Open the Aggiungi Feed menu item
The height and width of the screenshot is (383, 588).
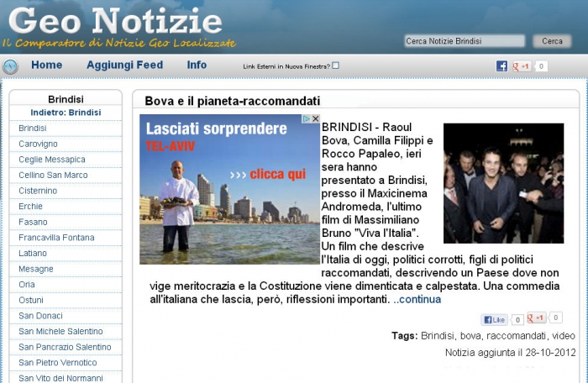[x=124, y=65]
